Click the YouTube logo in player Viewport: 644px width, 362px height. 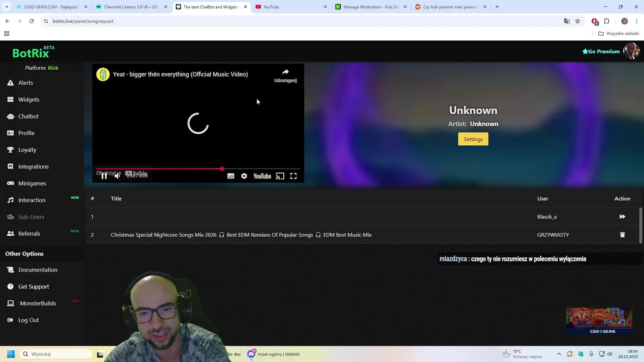coord(262,176)
